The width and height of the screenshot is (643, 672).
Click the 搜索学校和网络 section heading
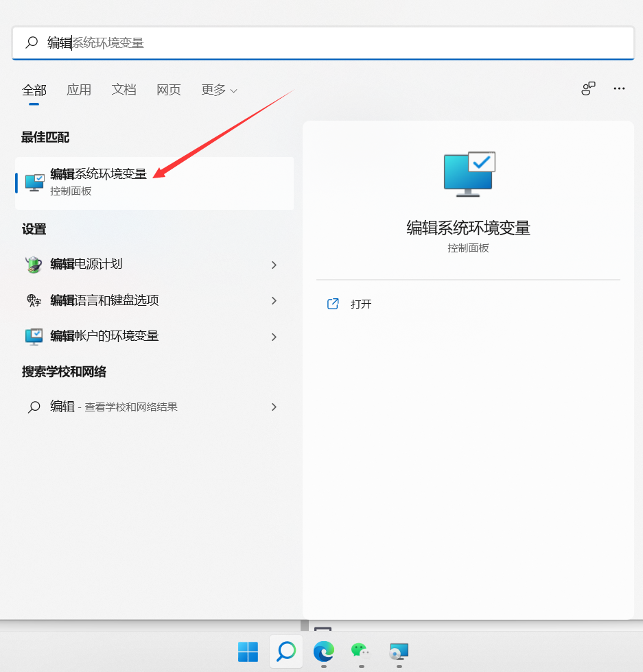point(64,372)
